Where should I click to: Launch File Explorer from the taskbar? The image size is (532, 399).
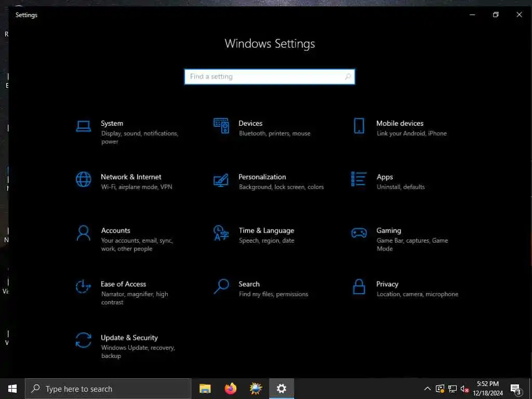pyautogui.click(x=205, y=389)
